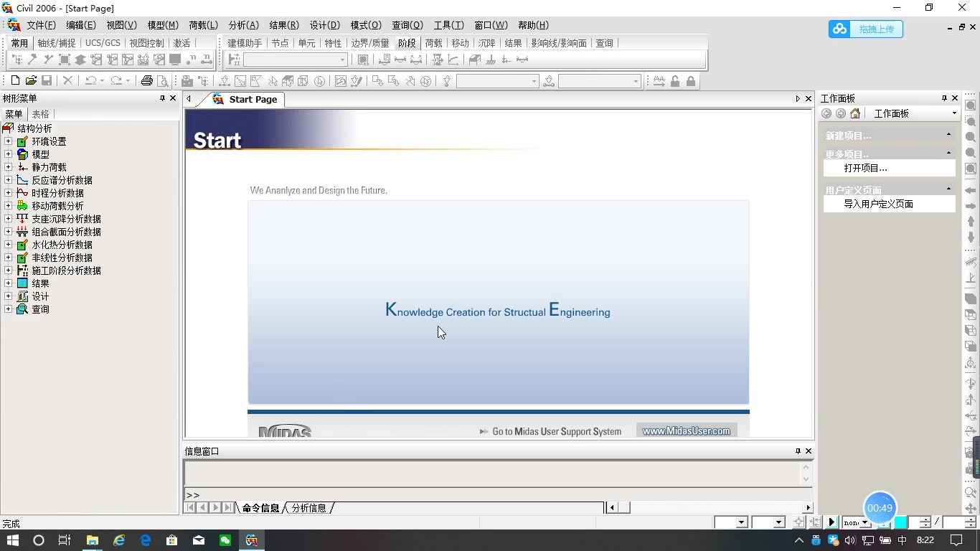Select the 设计 tree item
Image resolution: width=980 pixels, height=551 pixels.
[40, 296]
